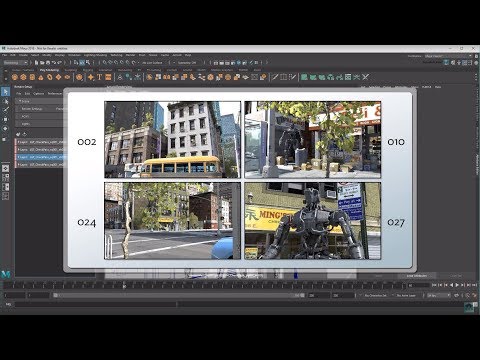
Task: Click the four-pane layout icon
Action: pyautogui.click(x=6, y=178)
